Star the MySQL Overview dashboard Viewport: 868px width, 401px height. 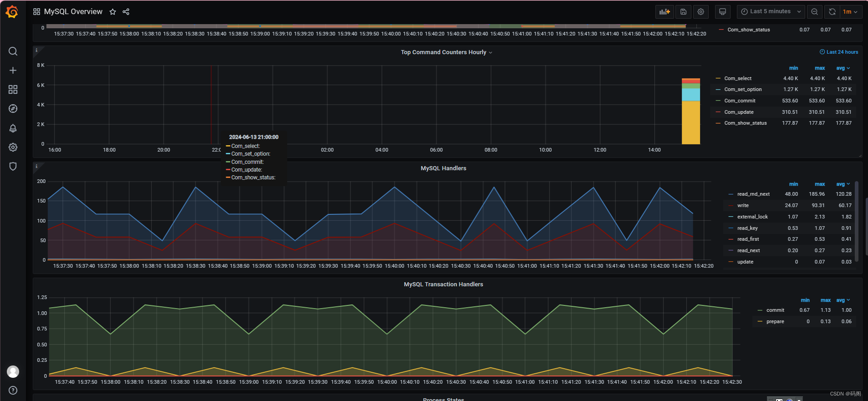tap(113, 12)
